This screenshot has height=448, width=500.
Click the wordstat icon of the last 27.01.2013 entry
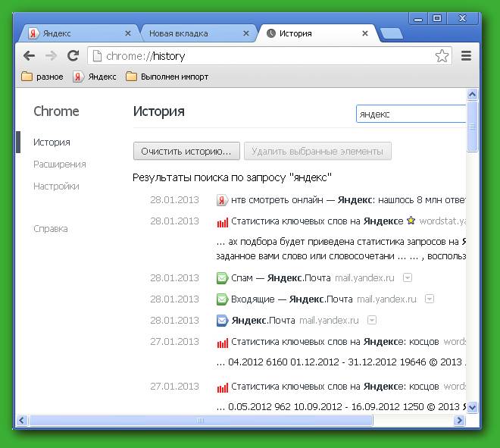coord(222,387)
